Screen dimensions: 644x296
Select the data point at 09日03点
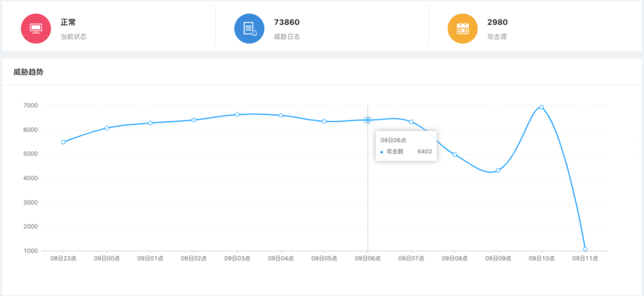(237, 114)
